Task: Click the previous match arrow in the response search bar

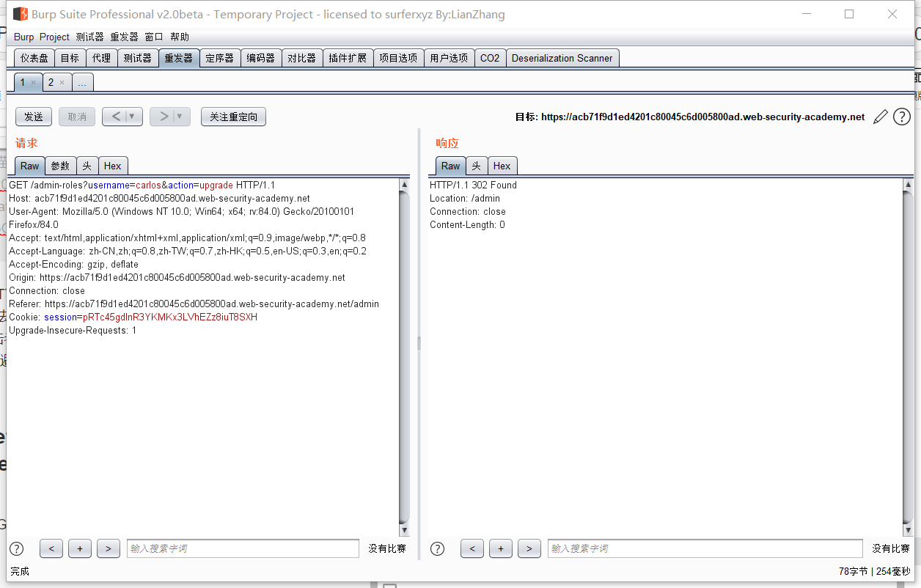Action: [472, 548]
